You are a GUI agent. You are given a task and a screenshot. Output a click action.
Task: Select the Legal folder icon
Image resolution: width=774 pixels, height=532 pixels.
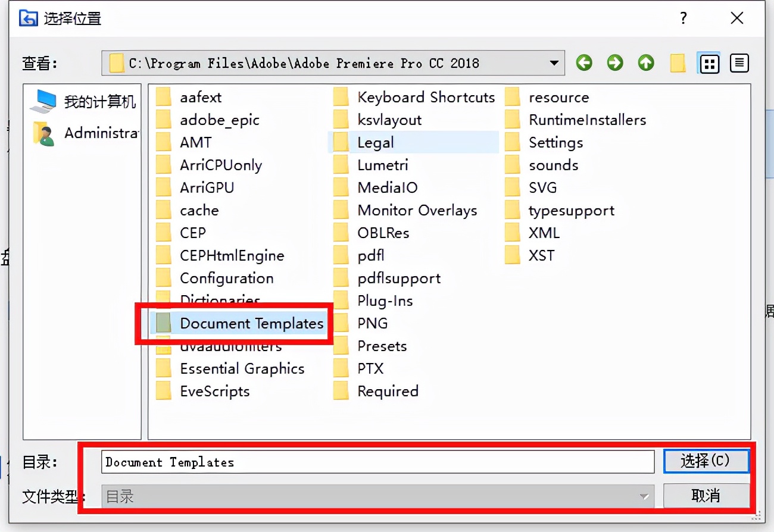341,142
